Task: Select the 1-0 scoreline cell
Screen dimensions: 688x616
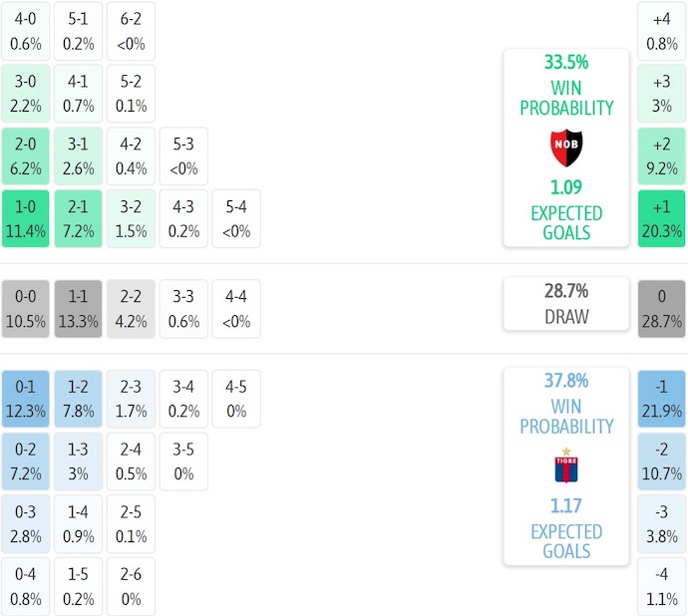Action: [x=26, y=218]
